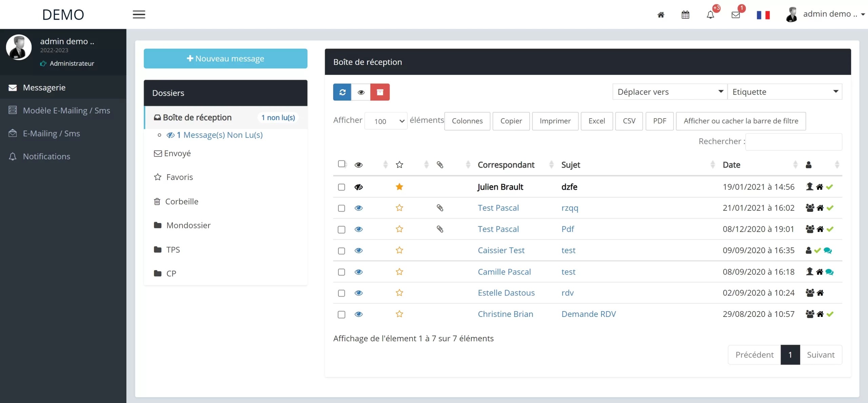Screen dimensions: 868x403
Task: Click the red archive icon button
Action: point(380,92)
